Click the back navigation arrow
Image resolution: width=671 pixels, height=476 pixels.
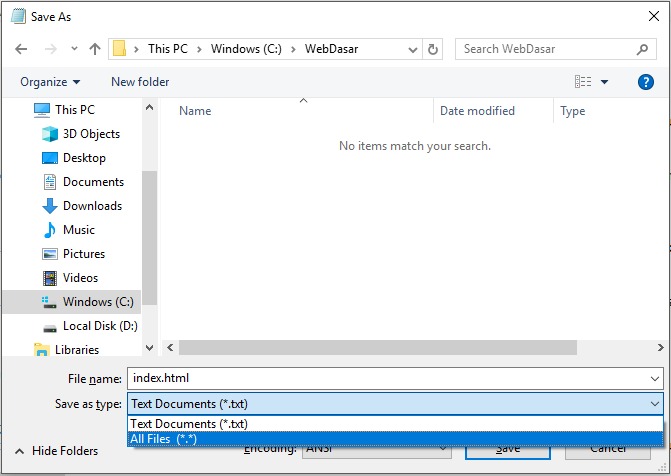(x=22, y=49)
